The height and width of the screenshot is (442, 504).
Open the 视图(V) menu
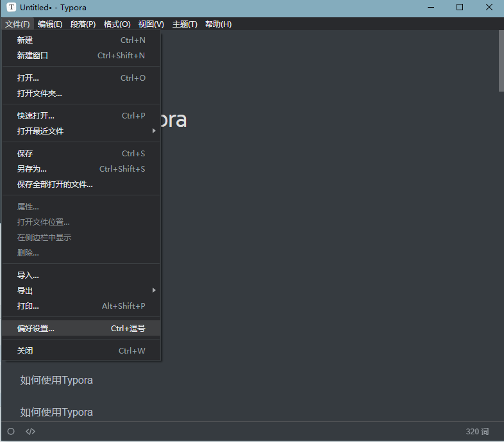click(151, 24)
